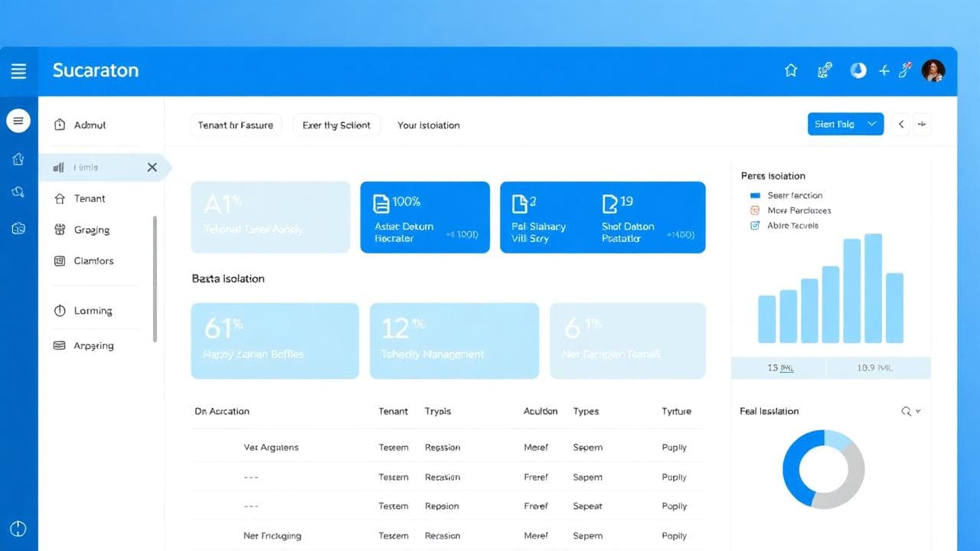The width and height of the screenshot is (980, 551).
Task: Toggle the Morr Parclatees legend item
Action: [755, 210]
